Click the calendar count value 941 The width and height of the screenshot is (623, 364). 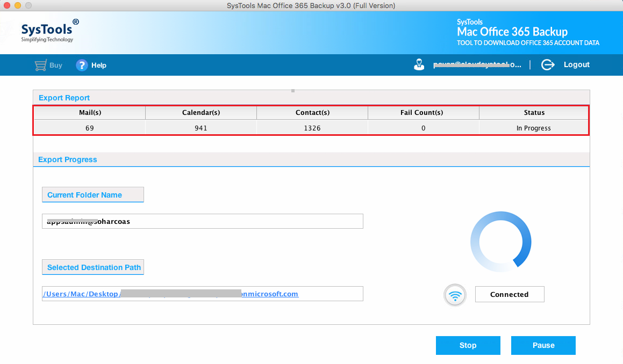[x=201, y=128]
